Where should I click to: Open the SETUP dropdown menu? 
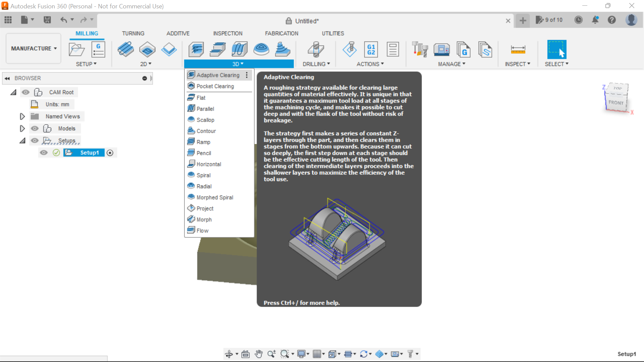(x=87, y=64)
